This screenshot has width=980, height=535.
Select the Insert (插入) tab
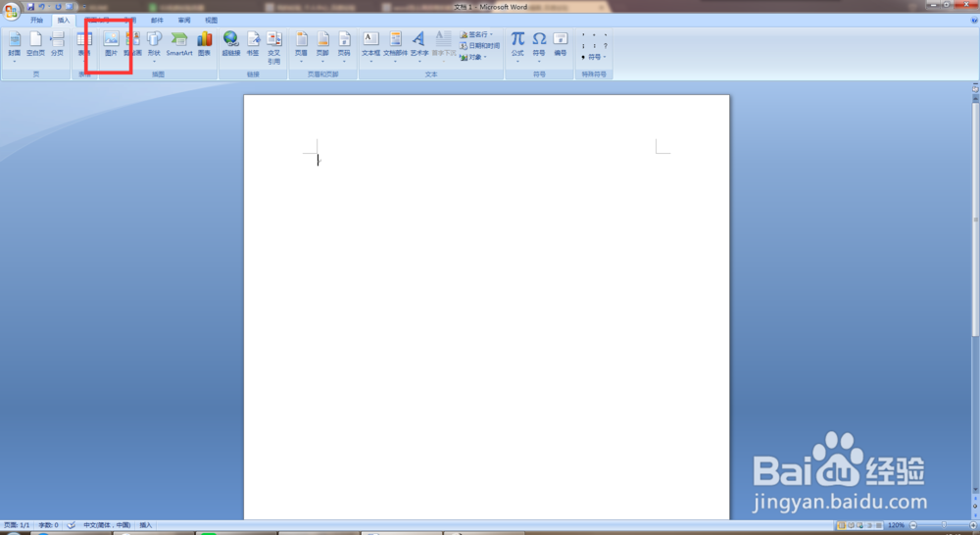pos(64,20)
